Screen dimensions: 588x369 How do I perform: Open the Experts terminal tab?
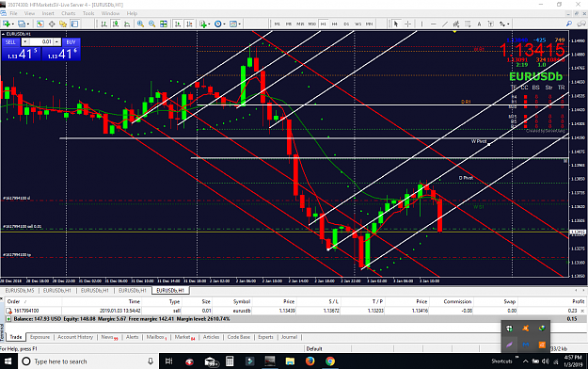(x=265, y=337)
